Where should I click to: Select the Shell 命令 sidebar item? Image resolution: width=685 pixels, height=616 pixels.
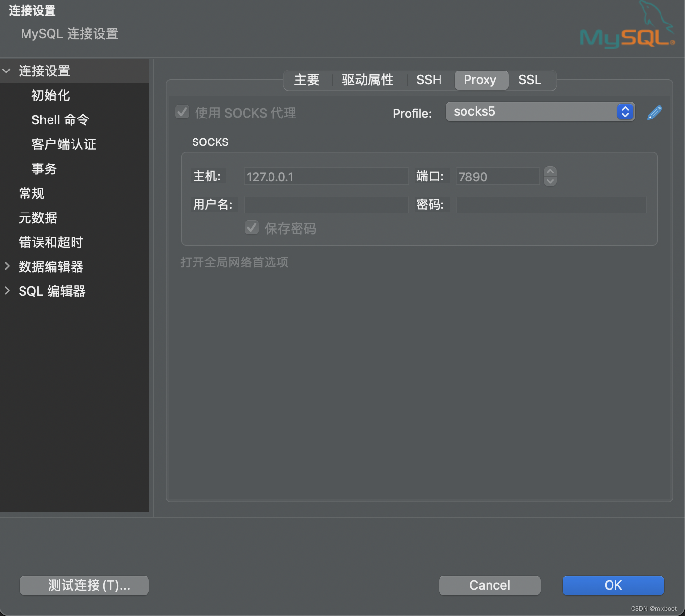[59, 119]
